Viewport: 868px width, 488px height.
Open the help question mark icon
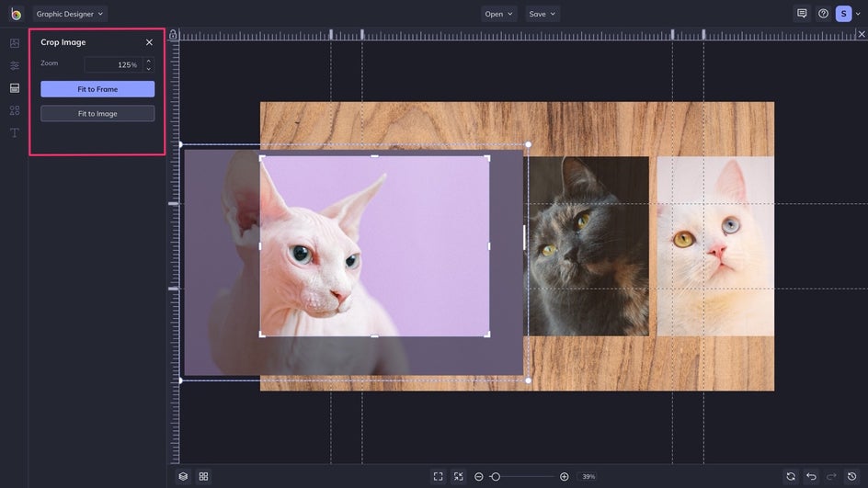coord(823,14)
